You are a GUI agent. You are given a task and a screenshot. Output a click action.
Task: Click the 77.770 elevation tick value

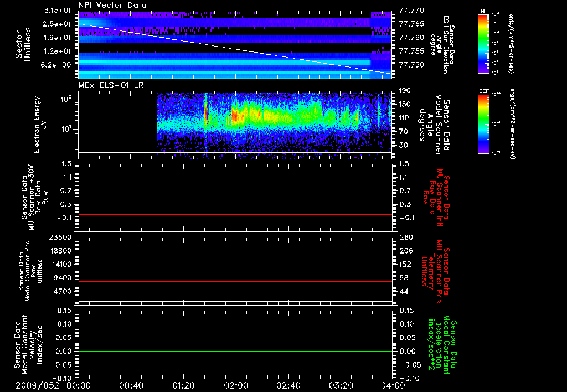(411, 11)
